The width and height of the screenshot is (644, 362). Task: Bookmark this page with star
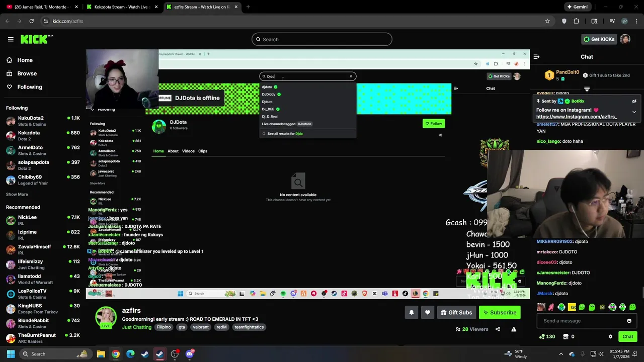(x=547, y=21)
